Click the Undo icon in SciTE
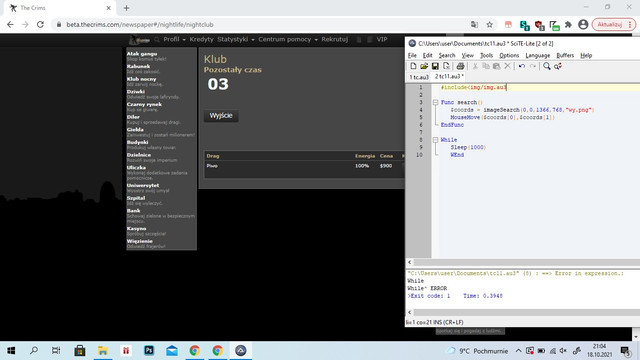 [x=522, y=66]
